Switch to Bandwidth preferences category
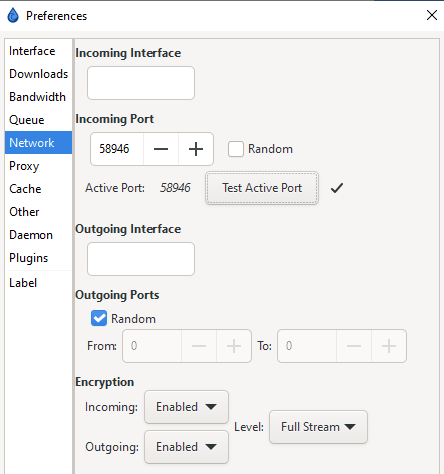Screen dimensions: 444x474 point(38,97)
